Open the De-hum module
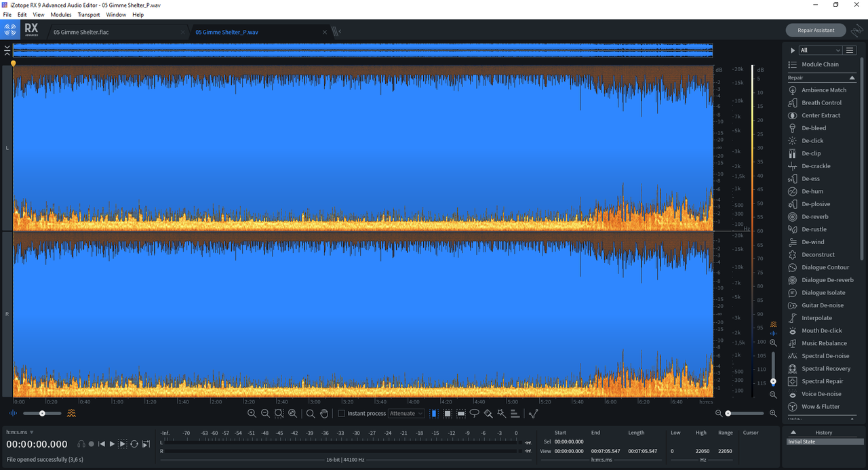 pyautogui.click(x=806, y=191)
